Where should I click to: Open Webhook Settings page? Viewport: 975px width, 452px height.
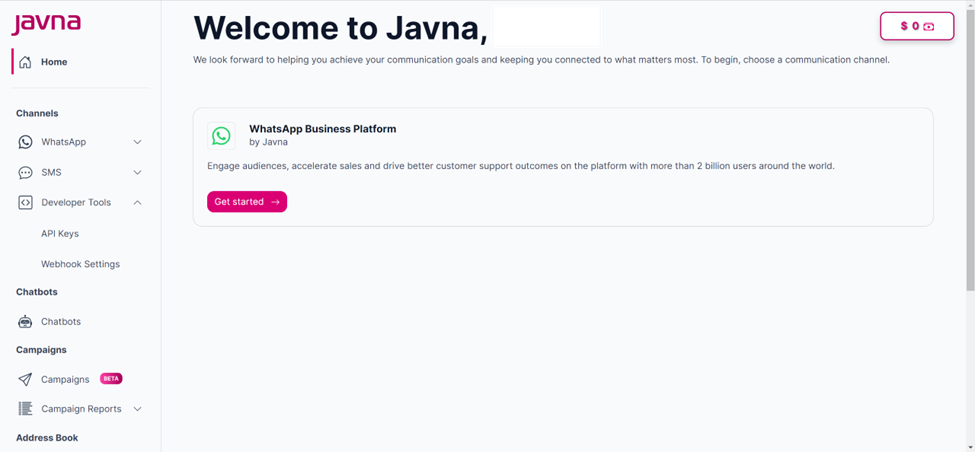[x=80, y=264]
